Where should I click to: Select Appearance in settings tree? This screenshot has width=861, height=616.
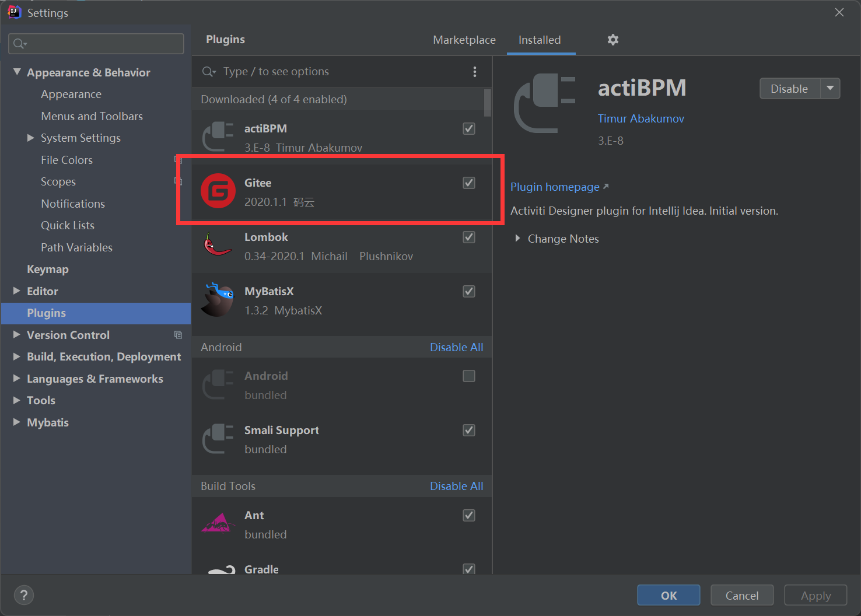pyautogui.click(x=71, y=94)
